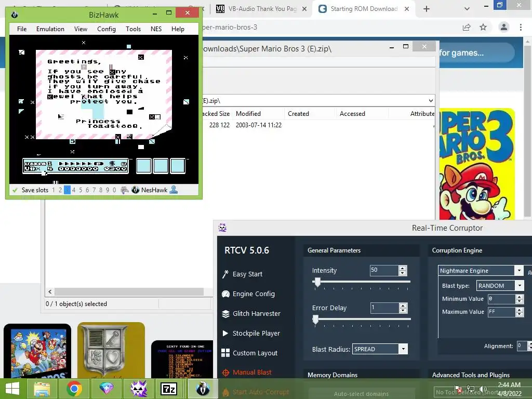Open the Nightmare Engine dropdown

tap(481, 270)
